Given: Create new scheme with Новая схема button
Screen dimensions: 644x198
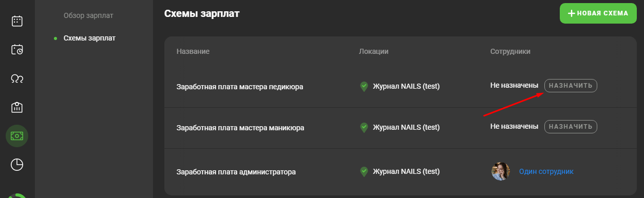Looking at the screenshot, I should 598,13.
